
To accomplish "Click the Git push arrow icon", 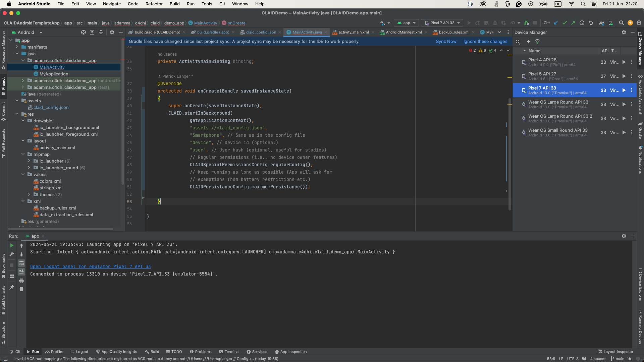I will (573, 23).
